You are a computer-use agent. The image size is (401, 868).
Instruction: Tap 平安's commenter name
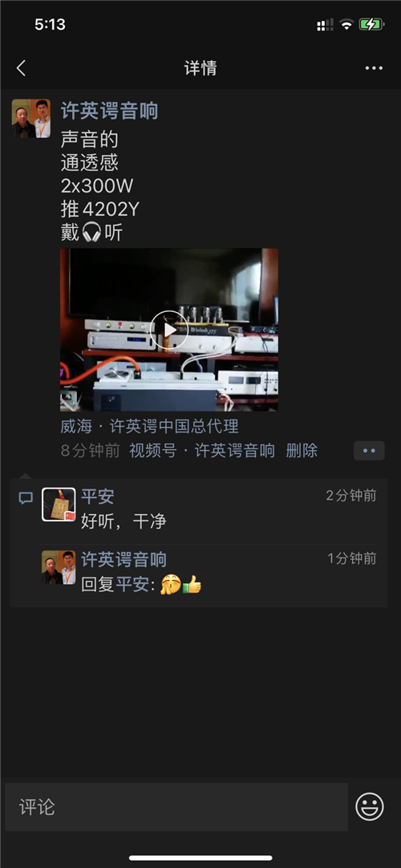(x=98, y=497)
